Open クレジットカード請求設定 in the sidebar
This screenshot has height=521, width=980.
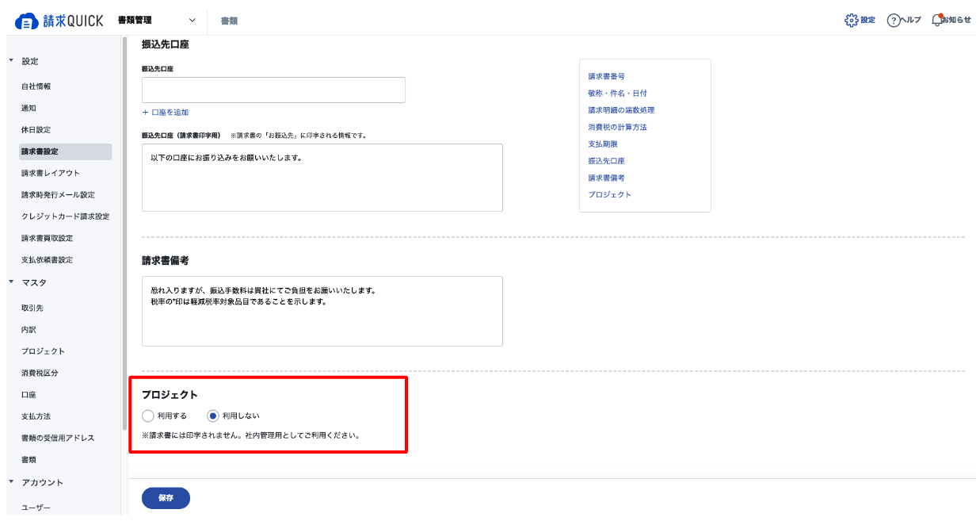tap(65, 216)
